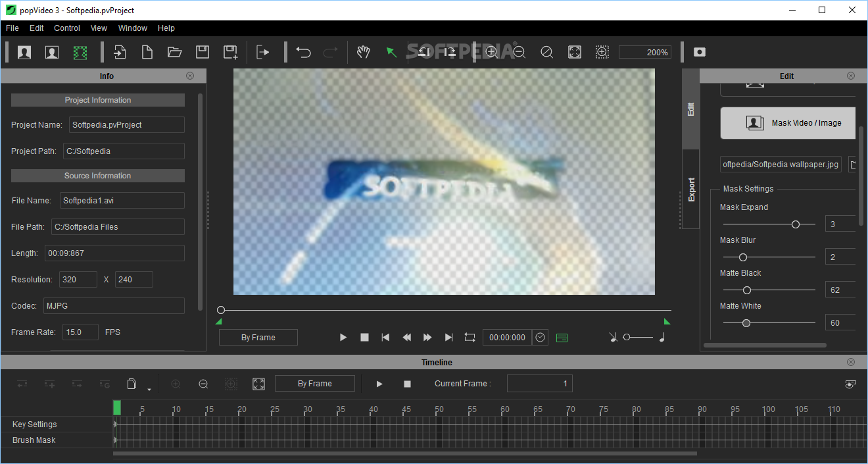Select the second portrait view icon
The image size is (868, 464).
click(52, 52)
